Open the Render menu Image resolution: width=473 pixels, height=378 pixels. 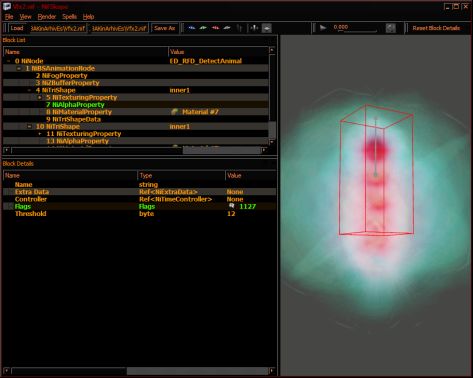(47, 17)
